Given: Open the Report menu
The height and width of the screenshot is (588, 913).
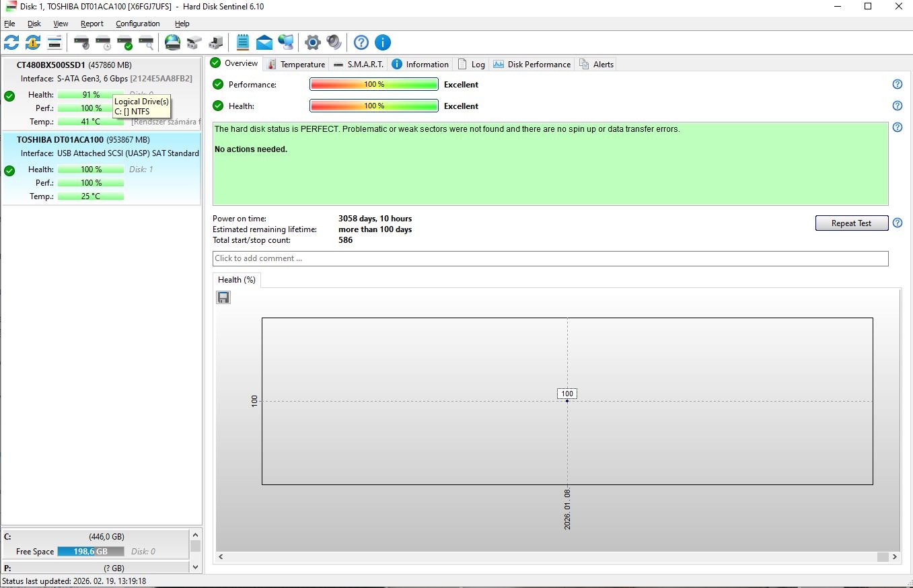Looking at the screenshot, I should point(92,24).
